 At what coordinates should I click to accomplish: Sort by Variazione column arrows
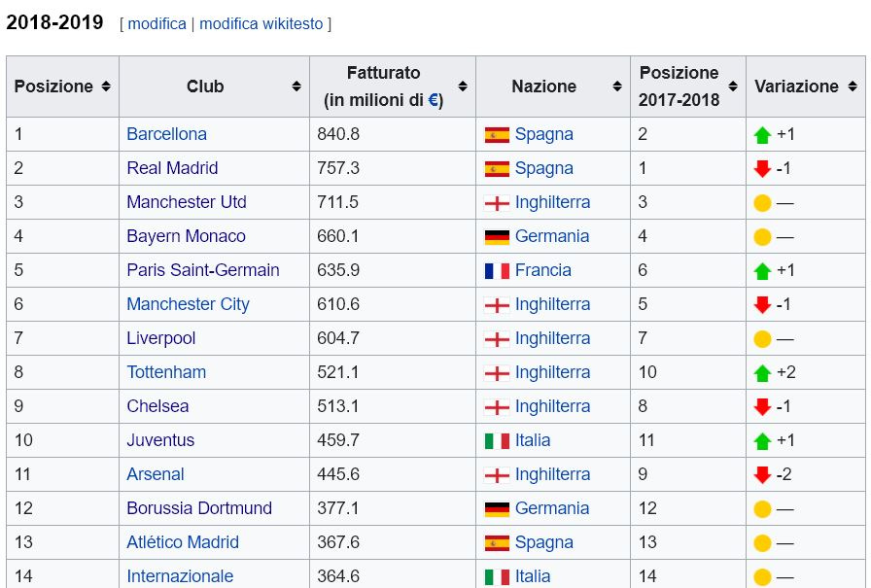[x=853, y=86]
